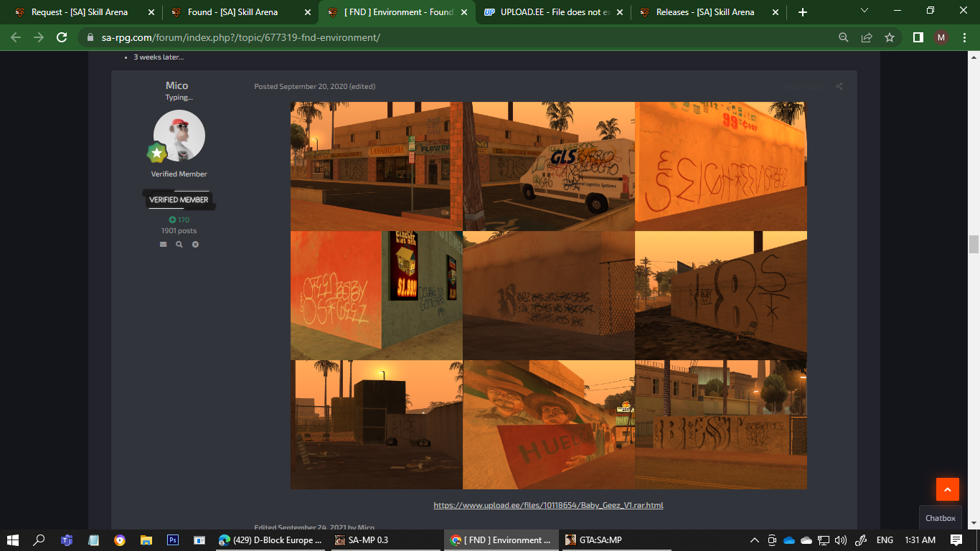Switch to Releases - [SA] Skill Arena tab
Screen dimensions: 980x551
coord(705,12)
